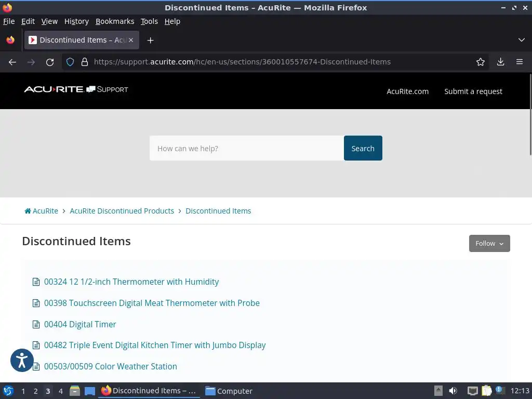Open the File menu

click(9, 21)
